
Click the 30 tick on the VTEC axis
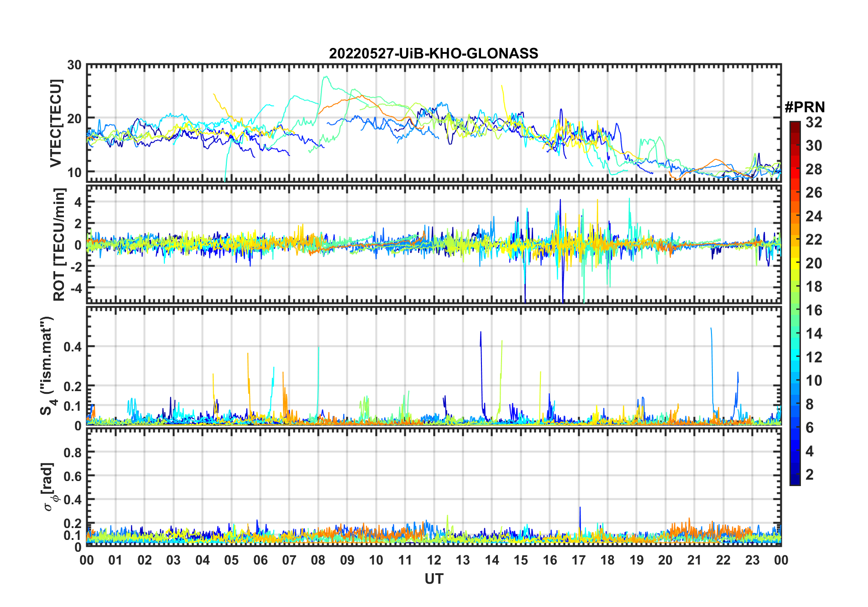(x=74, y=65)
